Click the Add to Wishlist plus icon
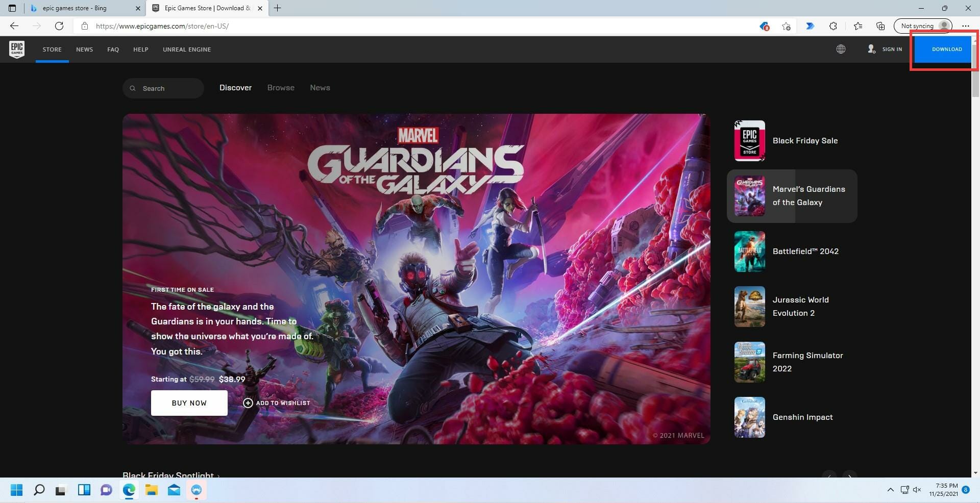 click(248, 403)
